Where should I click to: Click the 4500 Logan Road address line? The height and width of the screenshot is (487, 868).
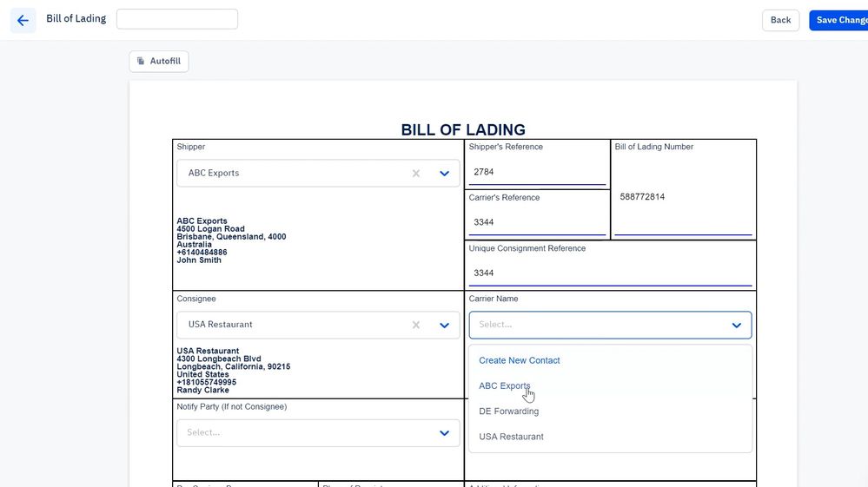tap(210, 229)
